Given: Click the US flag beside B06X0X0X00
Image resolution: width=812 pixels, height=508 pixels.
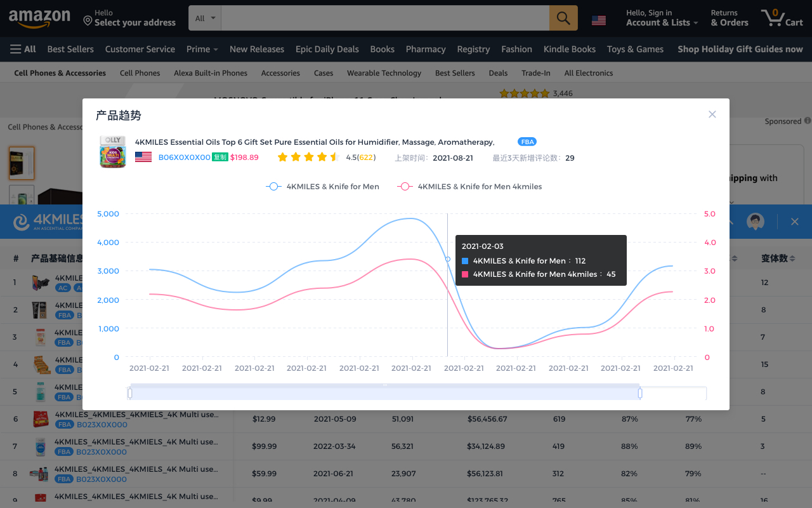Looking at the screenshot, I should pos(143,157).
